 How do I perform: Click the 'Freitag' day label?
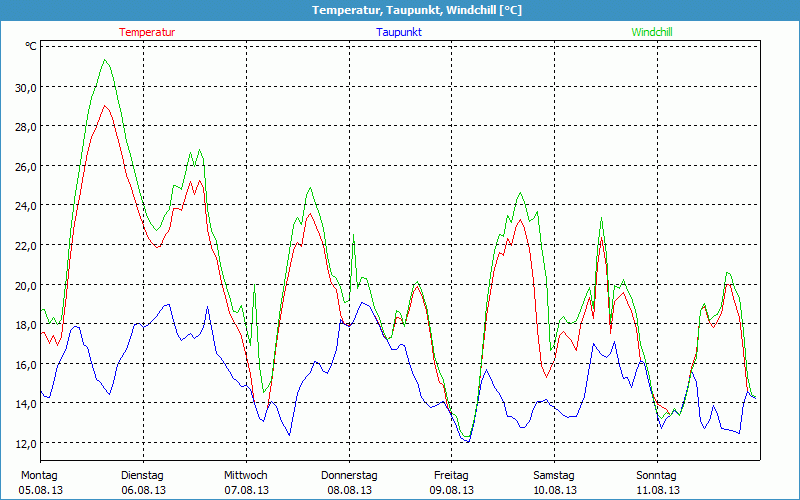coord(451,476)
